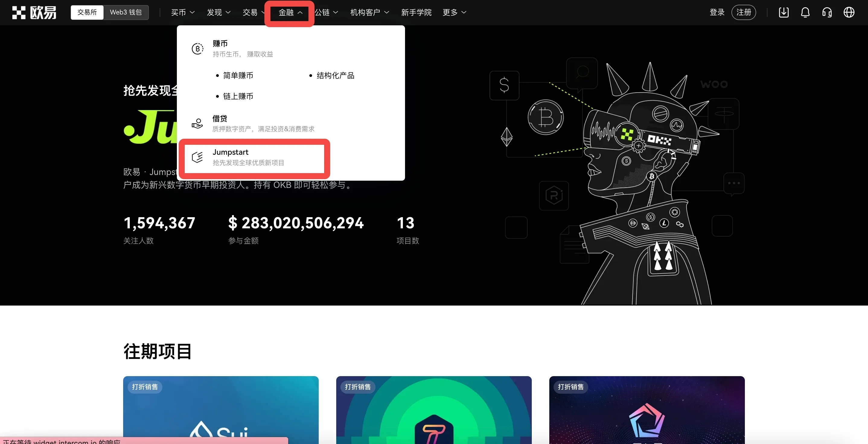
Task: Open the pentagon-logo past project card
Action: click(x=646, y=410)
